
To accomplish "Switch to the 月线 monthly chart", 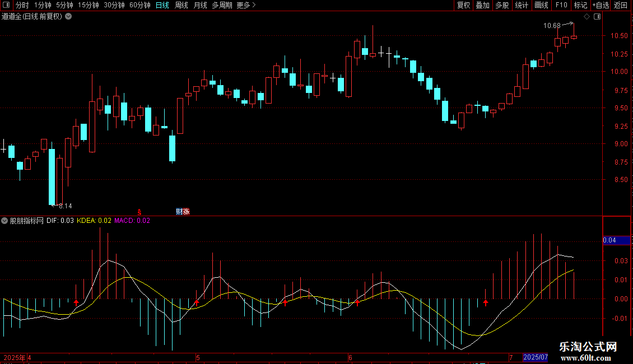I will coord(200,5).
